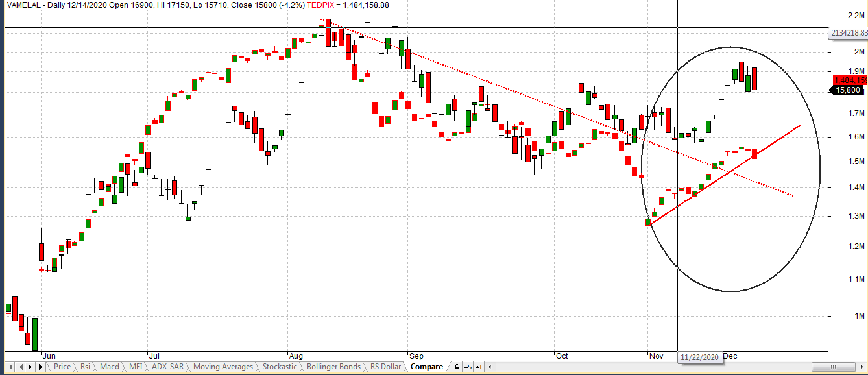This screenshot has height=375, width=868.
Task: Go to the Stockastic tab
Action: 280,367
